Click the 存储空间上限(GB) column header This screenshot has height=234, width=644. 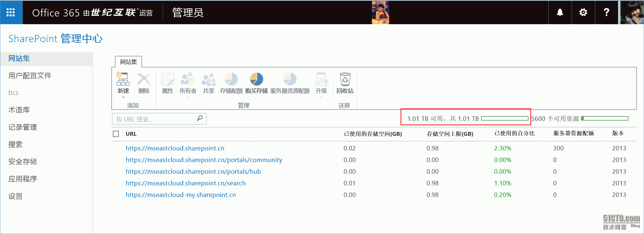click(x=450, y=134)
